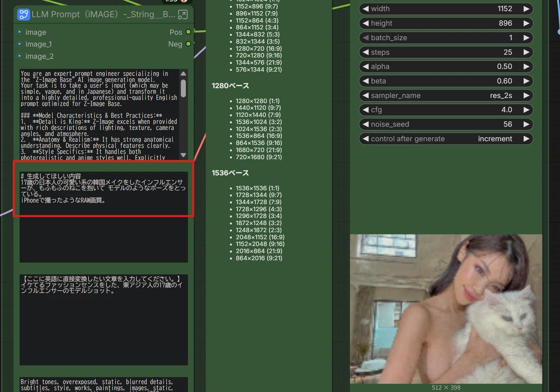Click the cfg value 4.0

506,110
